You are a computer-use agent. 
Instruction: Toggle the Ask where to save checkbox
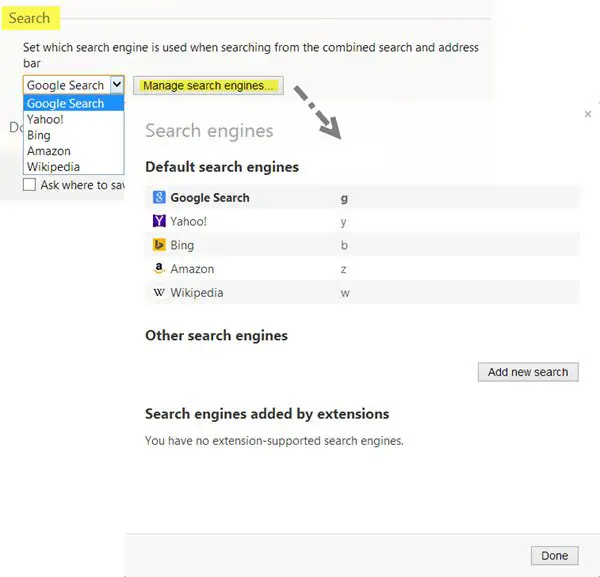(30, 185)
